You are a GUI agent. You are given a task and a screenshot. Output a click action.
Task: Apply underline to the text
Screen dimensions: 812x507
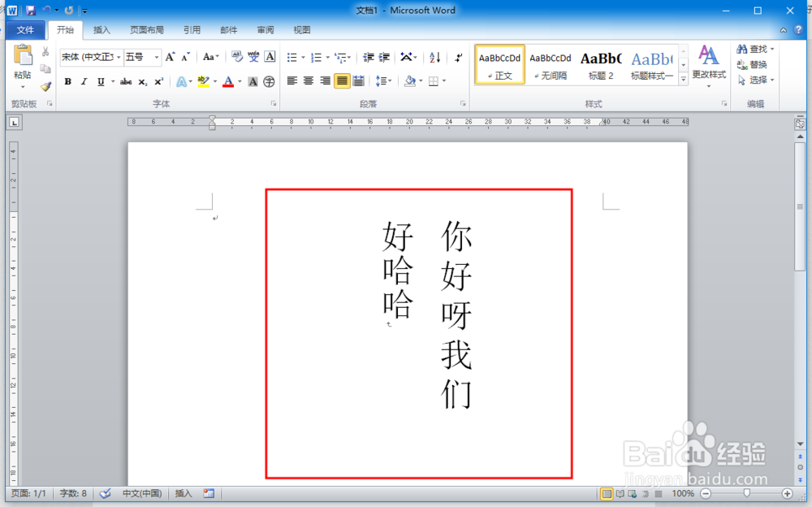coord(98,81)
